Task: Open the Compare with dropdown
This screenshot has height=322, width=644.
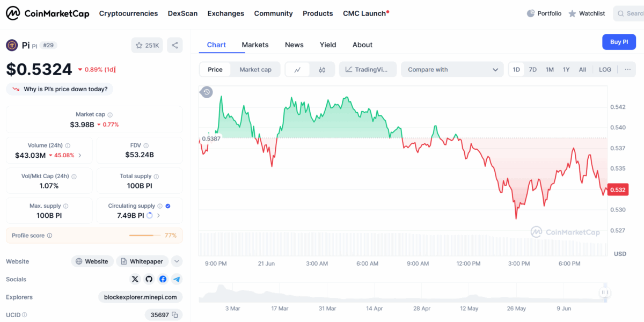Action: 452,69
